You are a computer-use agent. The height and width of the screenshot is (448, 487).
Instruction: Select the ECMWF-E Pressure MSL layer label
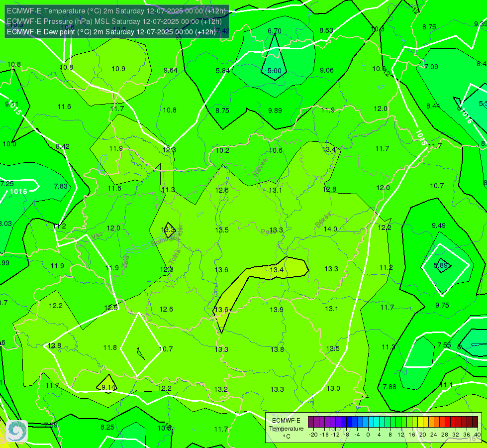click(114, 21)
